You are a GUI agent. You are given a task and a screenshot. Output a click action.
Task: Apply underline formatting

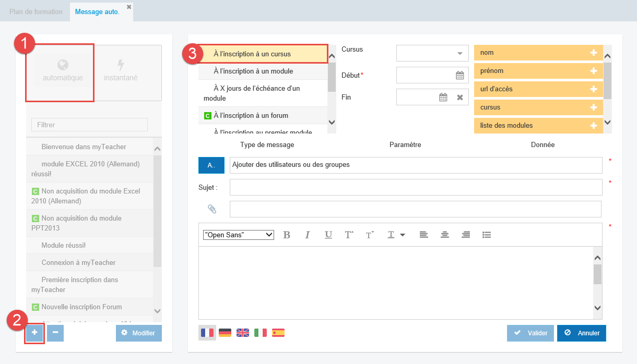328,235
